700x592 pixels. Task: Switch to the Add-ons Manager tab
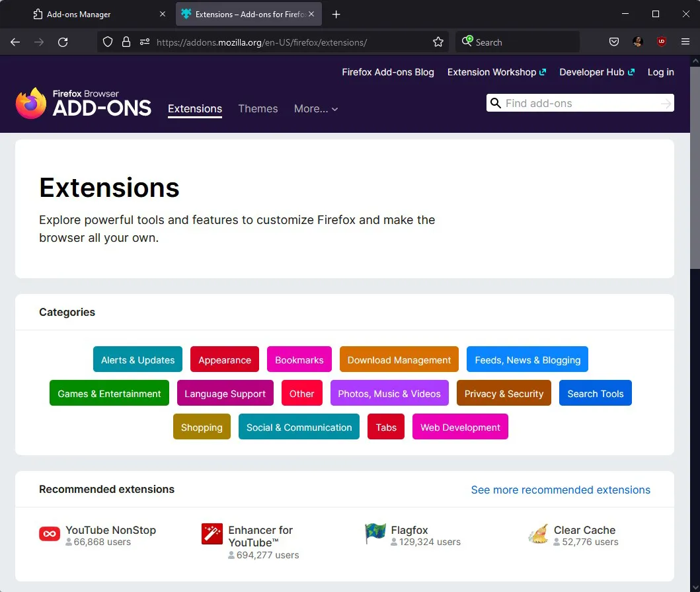(x=99, y=15)
